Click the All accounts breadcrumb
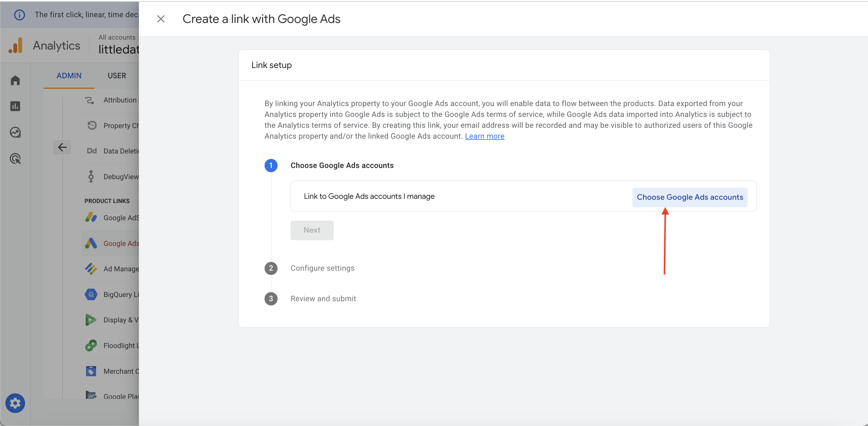This screenshot has width=868, height=426. [x=117, y=37]
